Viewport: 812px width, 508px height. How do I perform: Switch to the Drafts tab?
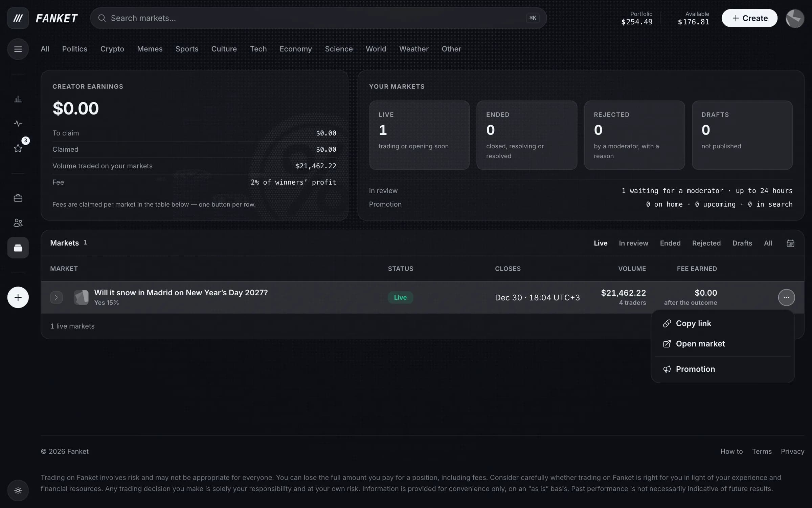742,243
